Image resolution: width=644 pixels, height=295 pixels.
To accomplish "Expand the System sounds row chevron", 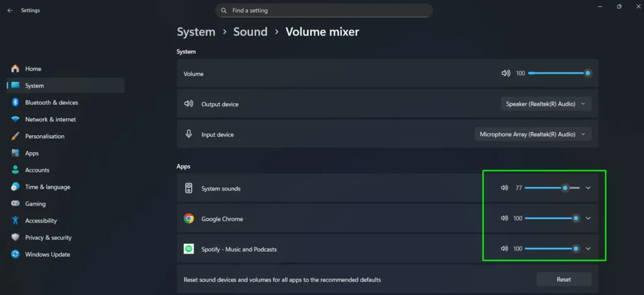I will 588,188.
